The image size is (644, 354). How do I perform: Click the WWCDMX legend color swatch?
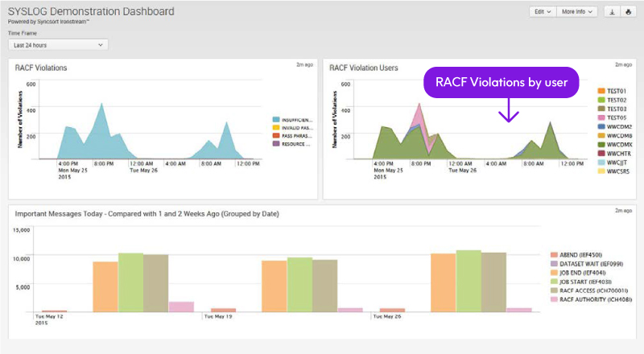tap(601, 145)
